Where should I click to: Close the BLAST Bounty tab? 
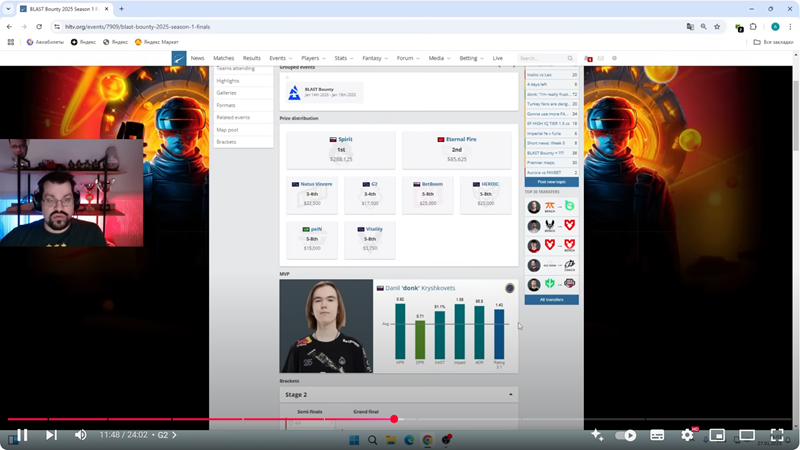pyautogui.click(x=106, y=9)
